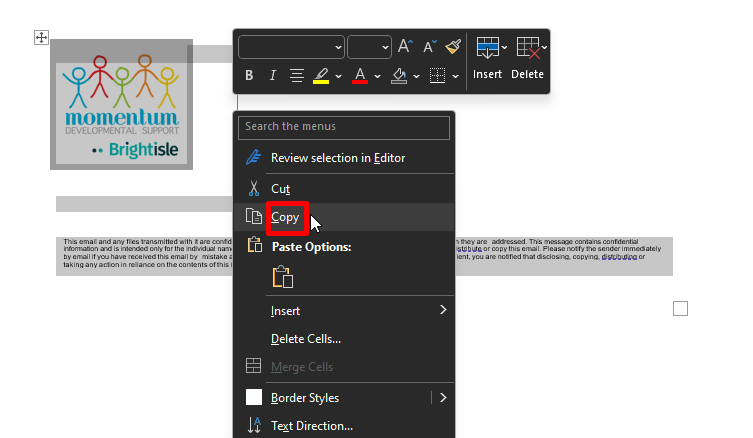Click the Decrease Font Size icon
This screenshot has height=438, width=753.
point(429,46)
